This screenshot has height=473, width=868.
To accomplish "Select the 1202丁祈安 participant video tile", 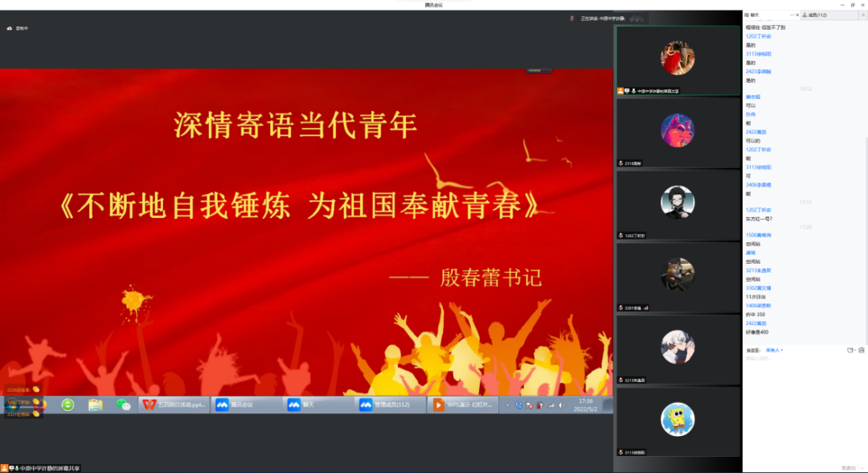I will click(x=677, y=204).
